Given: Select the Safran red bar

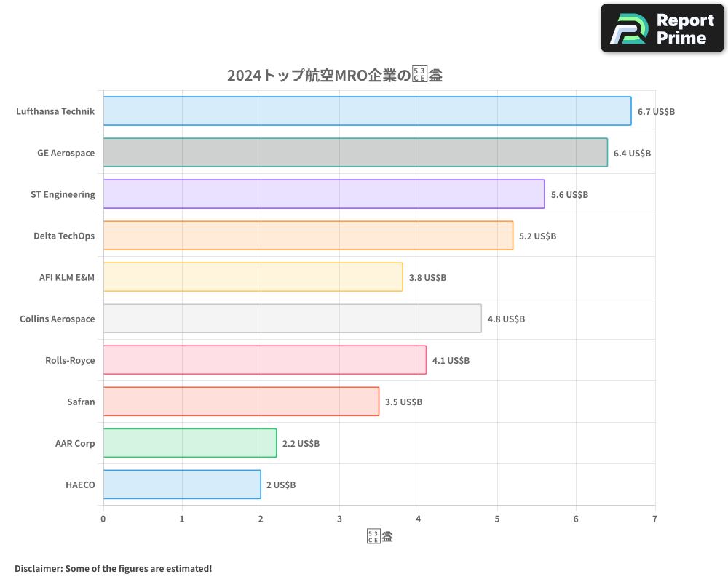Looking at the screenshot, I should pos(240,402).
